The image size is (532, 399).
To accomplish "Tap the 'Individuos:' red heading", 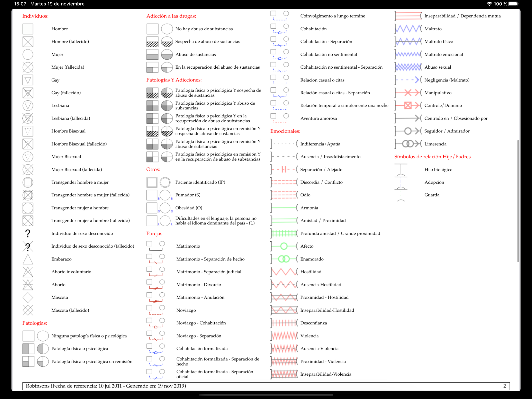I will (35, 16).
